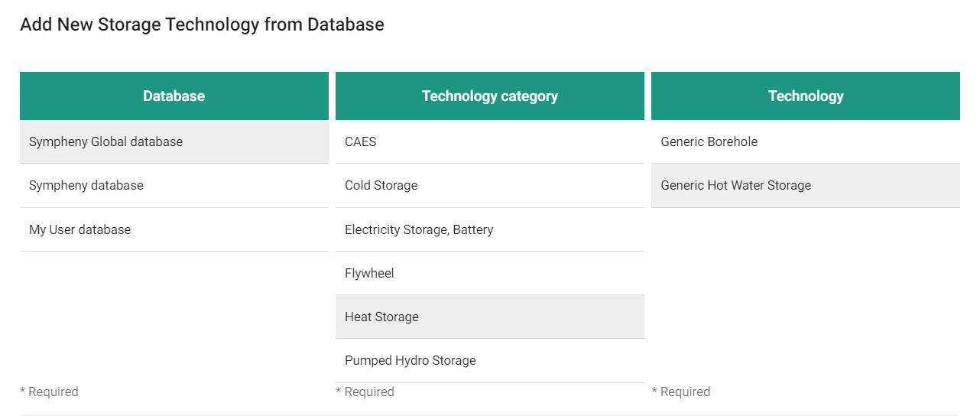
Task: Click the Database column header
Action: pyautogui.click(x=174, y=96)
